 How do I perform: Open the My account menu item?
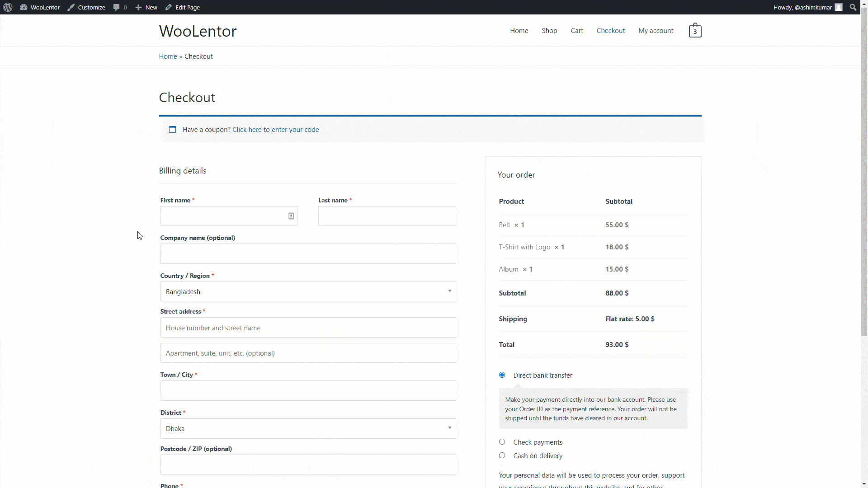pyautogui.click(x=656, y=31)
